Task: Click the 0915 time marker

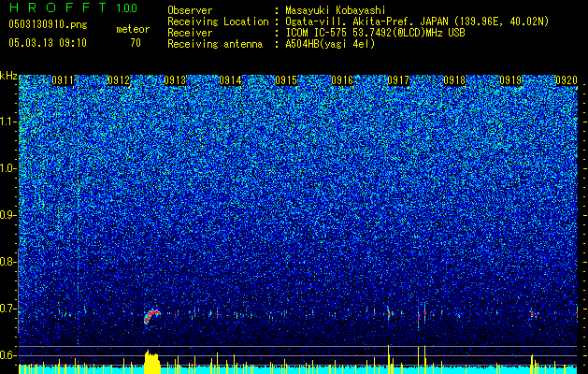Action: pyautogui.click(x=286, y=80)
